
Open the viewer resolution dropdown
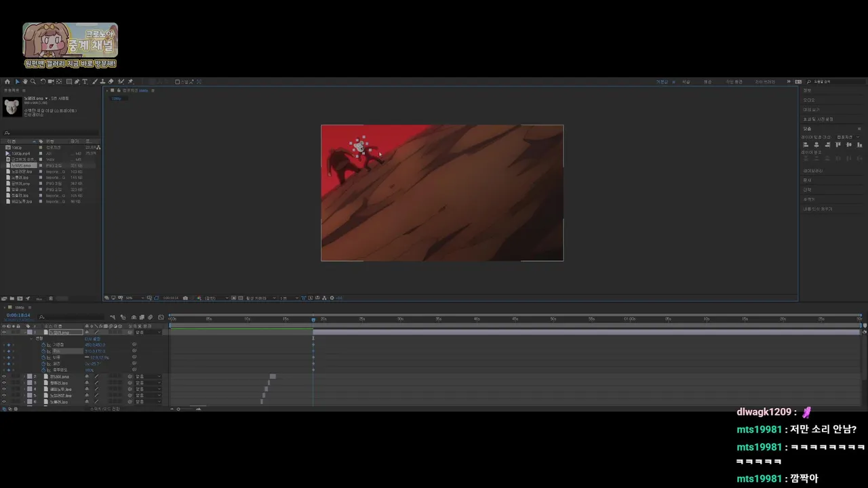(216, 298)
